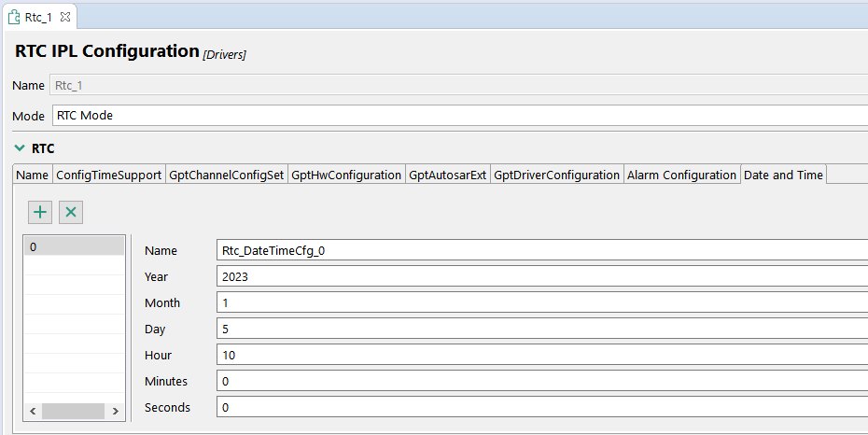Image resolution: width=868 pixels, height=435 pixels.
Task: Click the Hour field showing 10
Action: 541,355
